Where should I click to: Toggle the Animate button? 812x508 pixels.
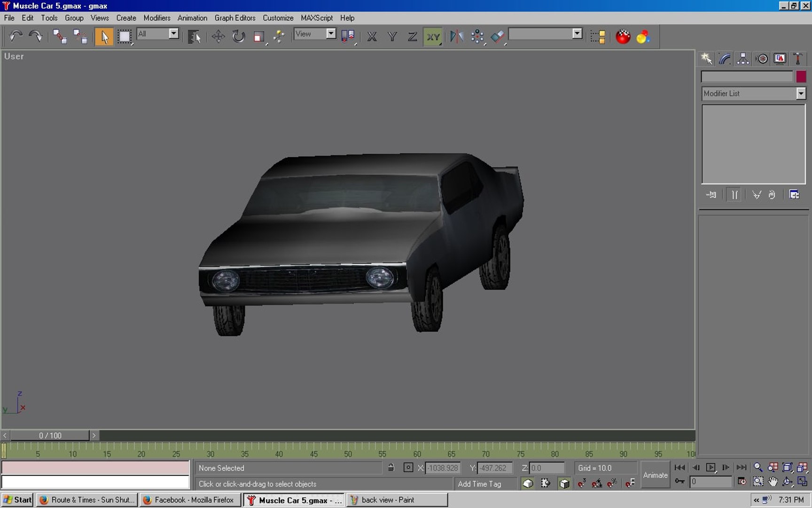655,475
